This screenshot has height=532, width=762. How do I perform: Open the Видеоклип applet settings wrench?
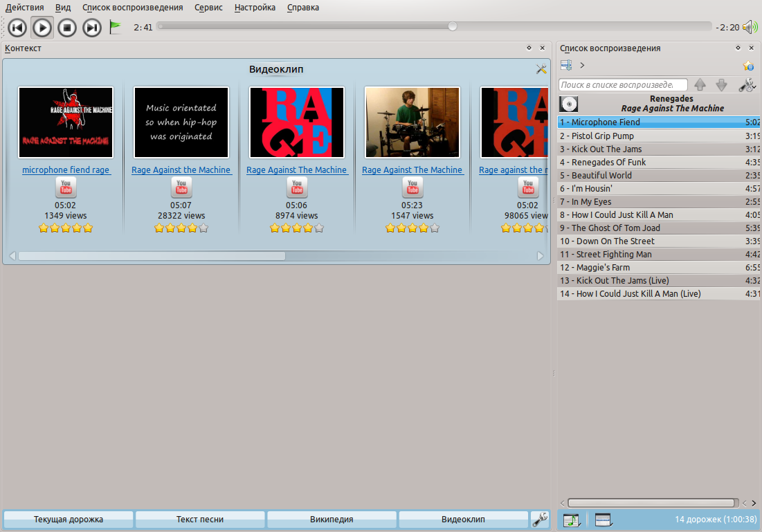coord(541,69)
